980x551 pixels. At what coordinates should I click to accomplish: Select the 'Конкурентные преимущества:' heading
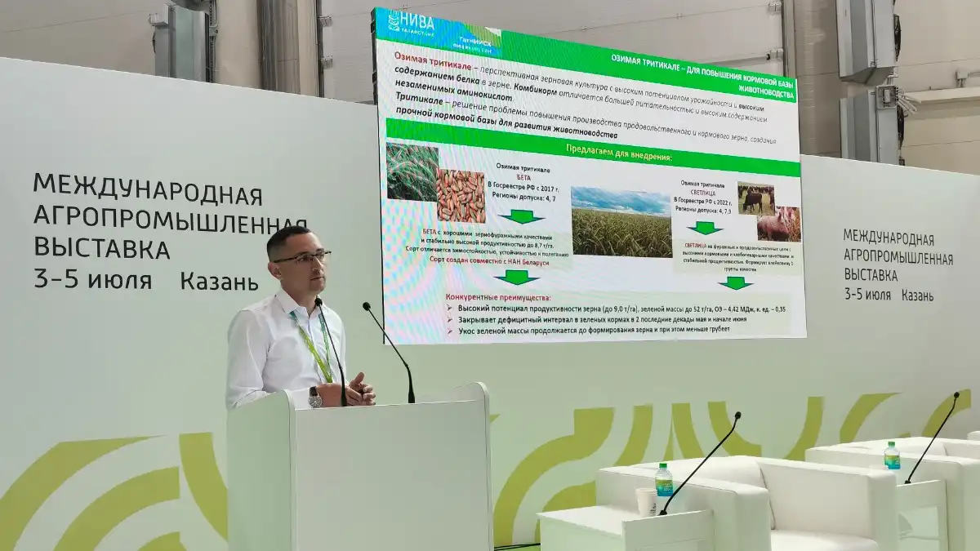[x=499, y=297]
